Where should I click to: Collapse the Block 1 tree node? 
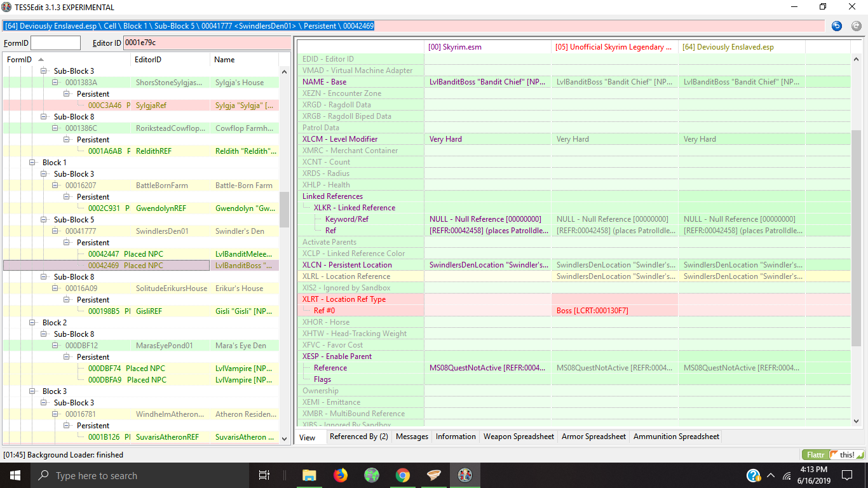click(34, 163)
